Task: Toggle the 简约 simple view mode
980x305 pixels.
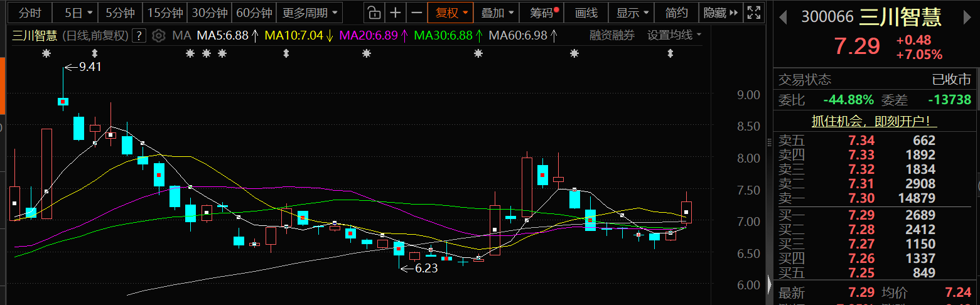Action: click(x=676, y=13)
